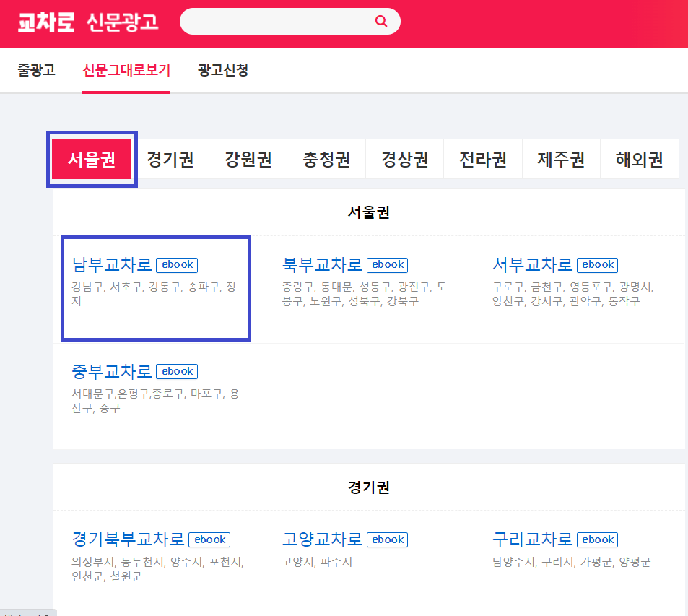Open the ebook for 고양교차로
This screenshot has height=616, width=688.
387,539
